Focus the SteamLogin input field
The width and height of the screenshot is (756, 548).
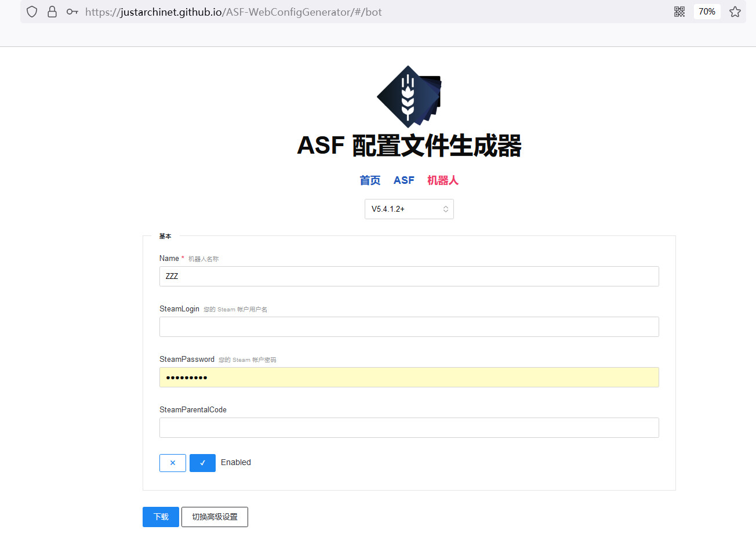pos(409,326)
